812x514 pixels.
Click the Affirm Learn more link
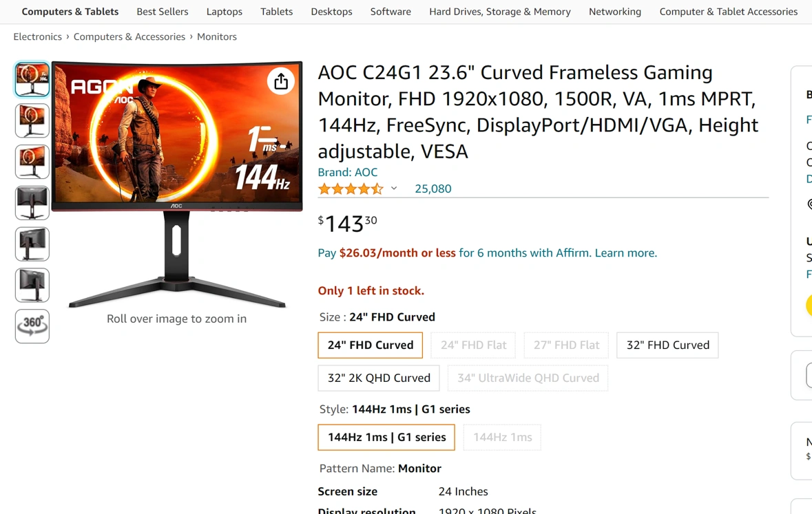625,253
